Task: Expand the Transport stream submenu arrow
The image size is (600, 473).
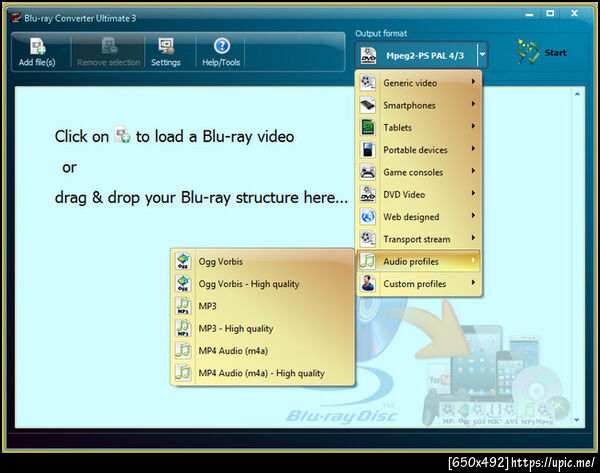Action: pos(473,238)
